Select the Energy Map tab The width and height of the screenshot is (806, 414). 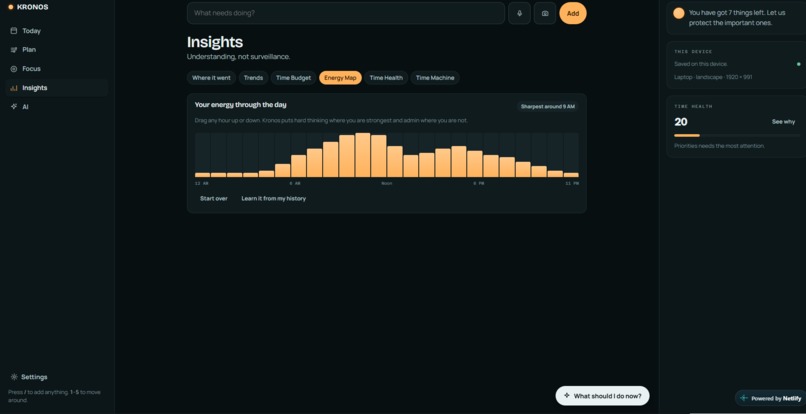[340, 78]
